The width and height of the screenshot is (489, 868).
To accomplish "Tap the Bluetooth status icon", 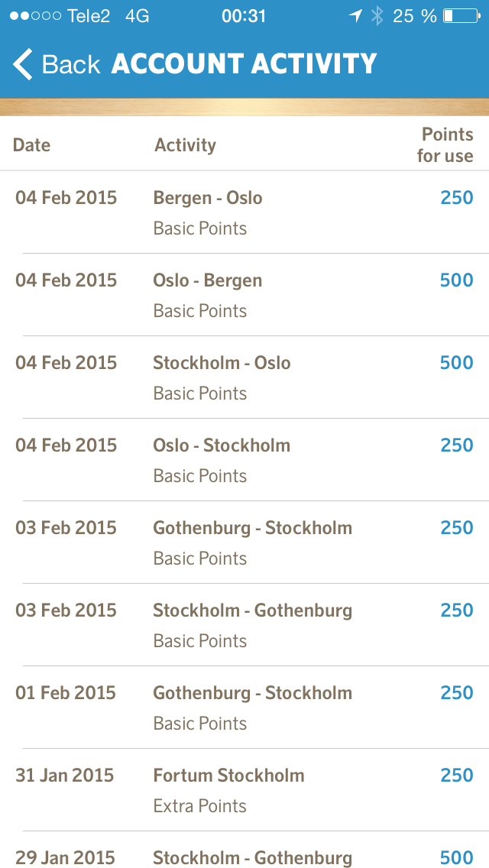I will [377, 16].
